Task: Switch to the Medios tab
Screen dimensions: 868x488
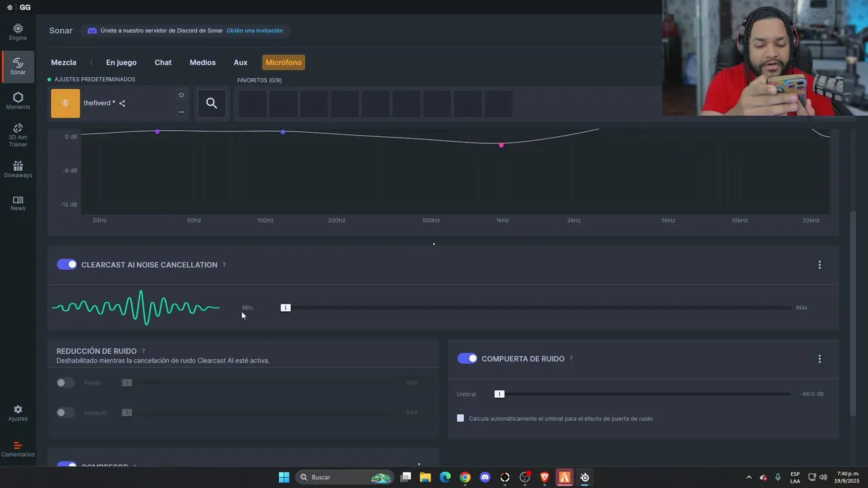Action: 203,62
